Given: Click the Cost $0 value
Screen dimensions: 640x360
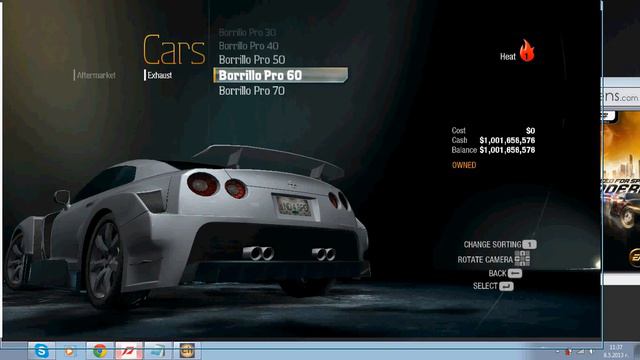Looking at the screenshot, I should pyautogui.click(x=530, y=131).
